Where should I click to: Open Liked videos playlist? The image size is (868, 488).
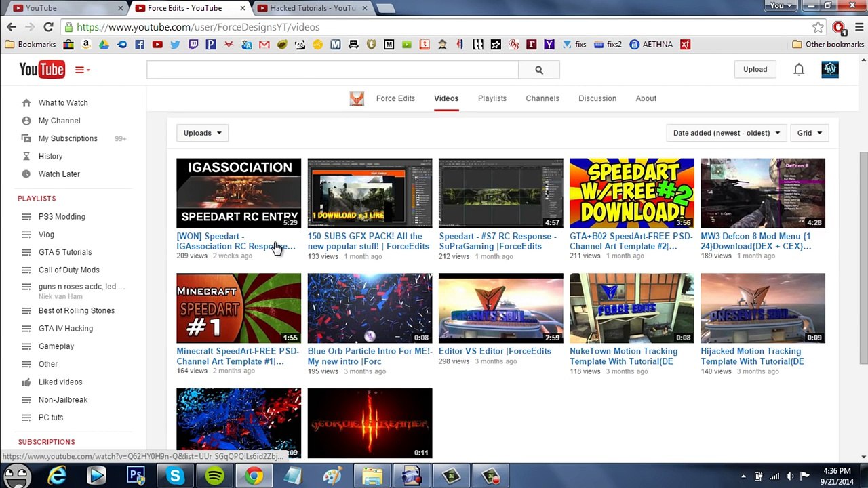coord(60,382)
